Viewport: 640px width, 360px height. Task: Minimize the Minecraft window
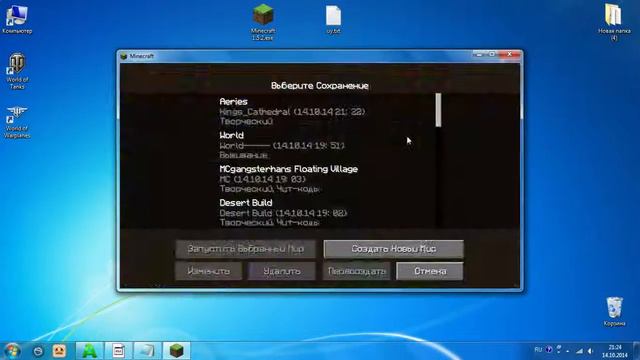click(x=480, y=54)
